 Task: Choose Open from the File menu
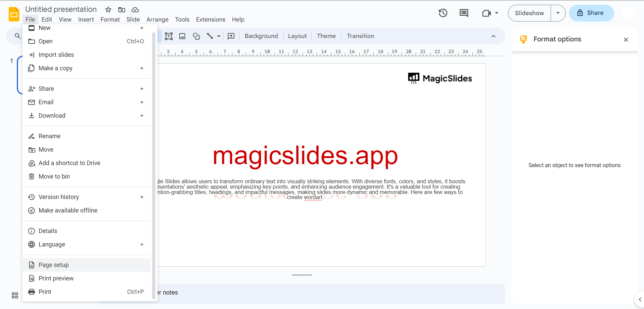(87, 41)
